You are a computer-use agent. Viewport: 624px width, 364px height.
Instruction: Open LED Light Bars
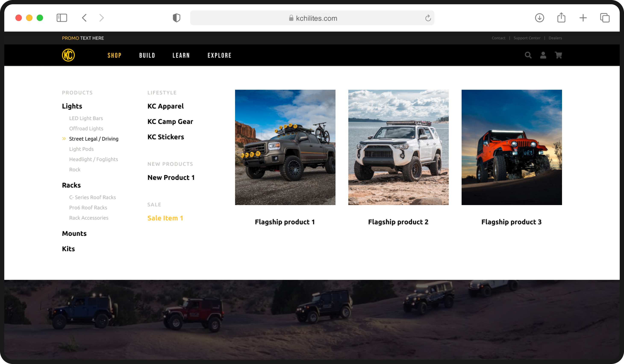pos(86,118)
